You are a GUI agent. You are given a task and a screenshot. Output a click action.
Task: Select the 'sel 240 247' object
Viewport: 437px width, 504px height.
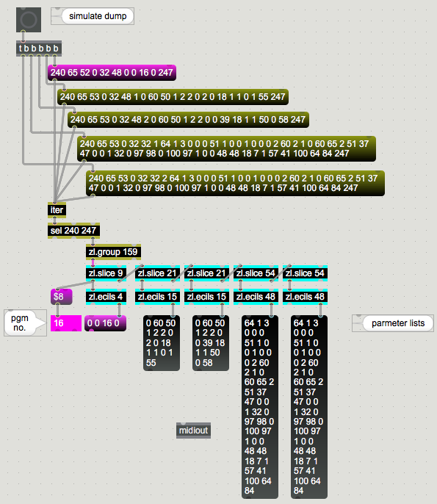point(73,231)
